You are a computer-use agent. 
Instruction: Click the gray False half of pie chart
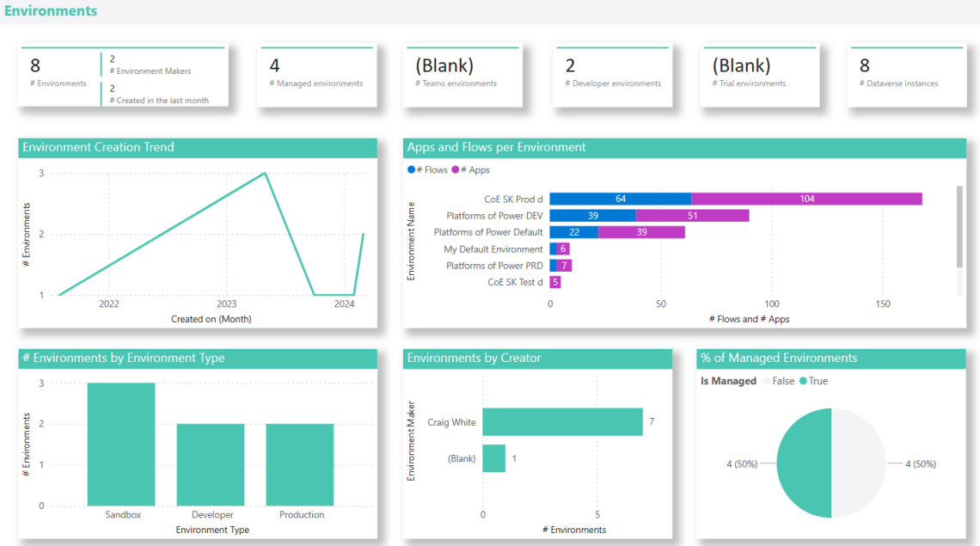[x=859, y=463]
